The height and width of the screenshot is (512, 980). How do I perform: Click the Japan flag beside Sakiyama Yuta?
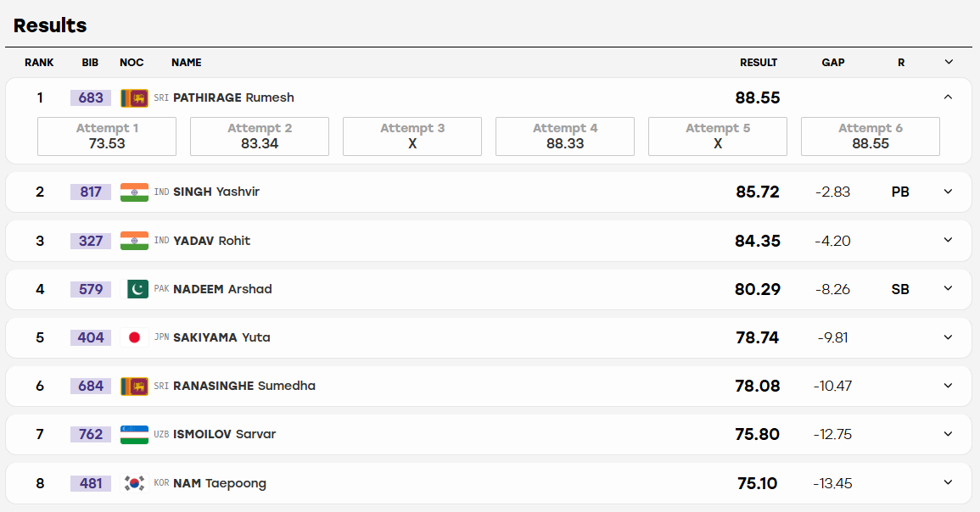pyautogui.click(x=134, y=337)
